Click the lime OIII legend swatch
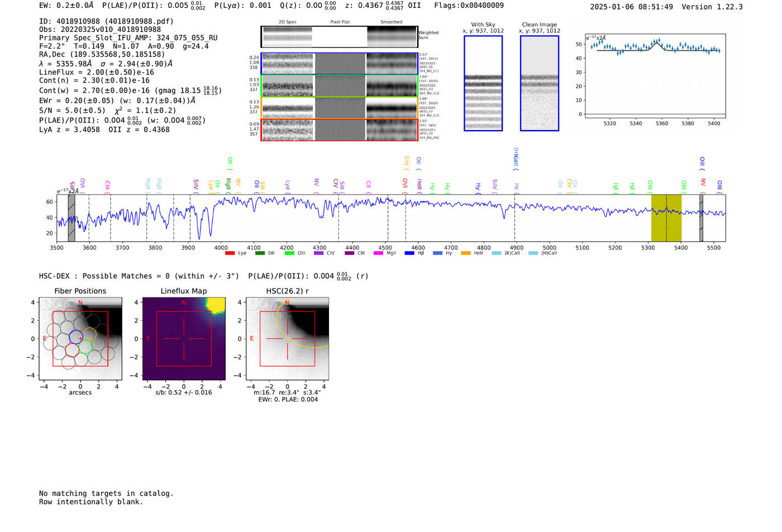This screenshot has width=782, height=532. click(x=289, y=253)
